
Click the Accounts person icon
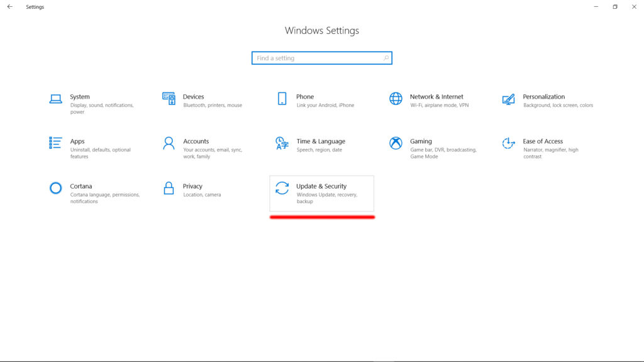[x=169, y=143]
